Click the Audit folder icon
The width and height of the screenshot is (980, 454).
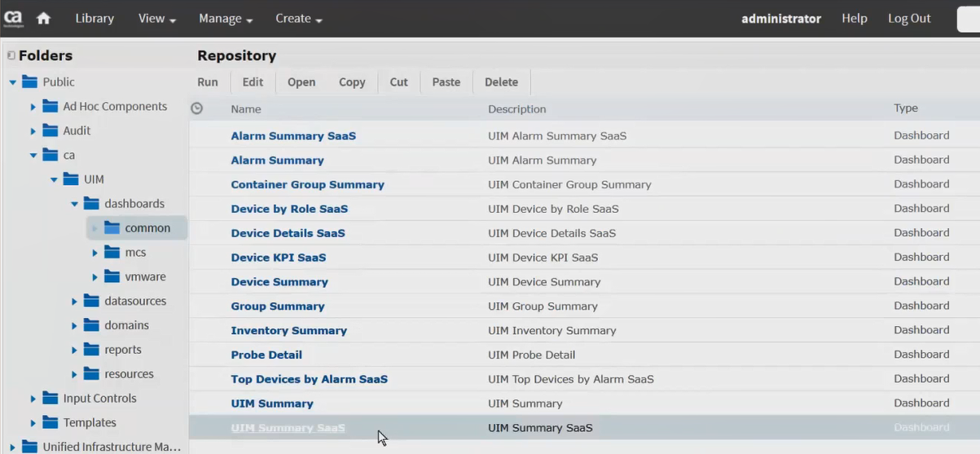click(x=50, y=130)
